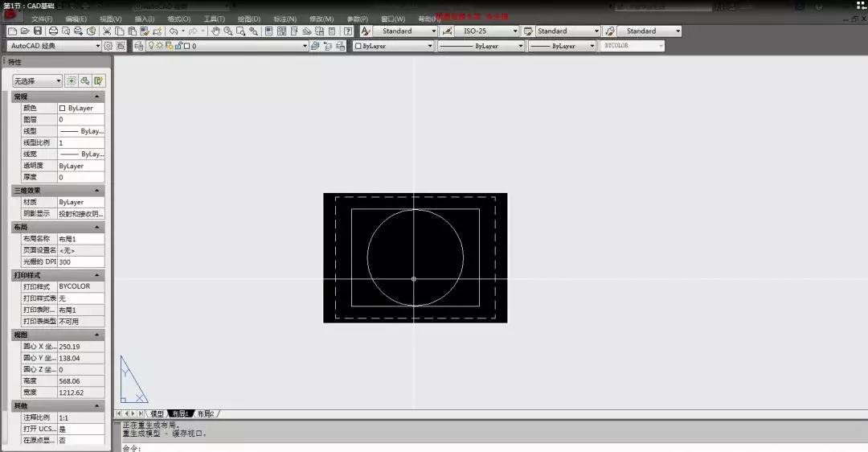Open the 格式(O) menu
The image size is (868, 452).
[x=178, y=18]
